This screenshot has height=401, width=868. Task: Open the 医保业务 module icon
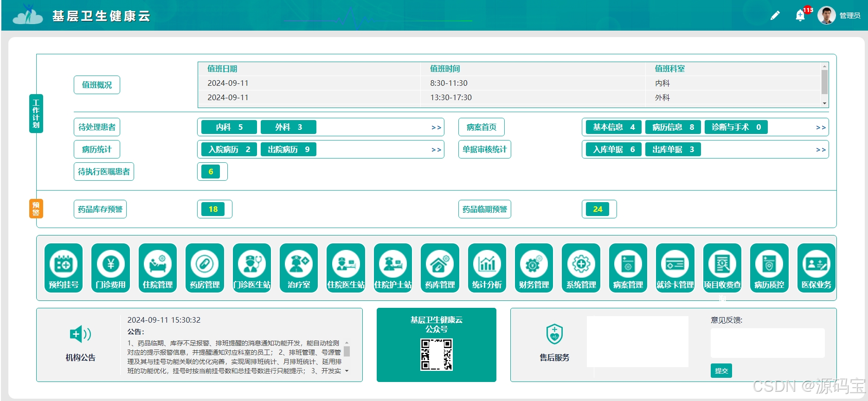coord(817,268)
